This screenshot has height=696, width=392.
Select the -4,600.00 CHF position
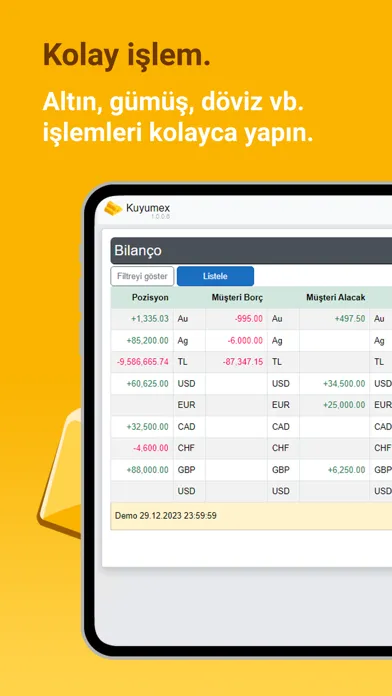(x=151, y=448)
